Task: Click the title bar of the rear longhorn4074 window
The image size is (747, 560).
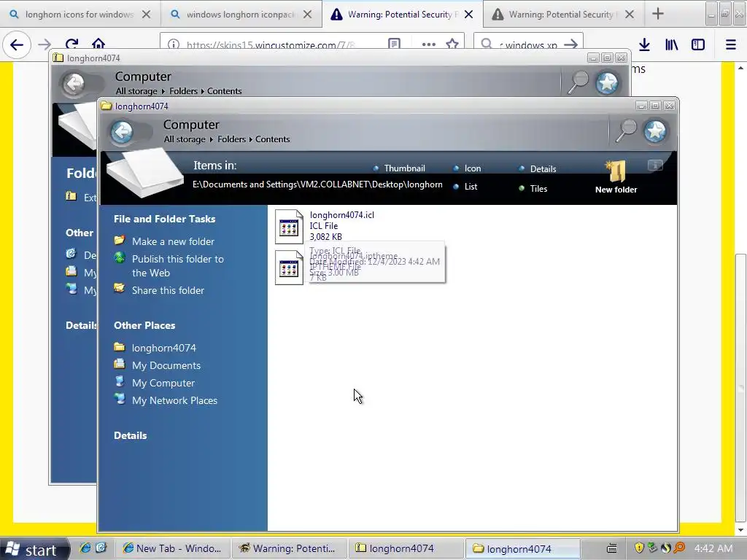Action: (x=320, y=58)
